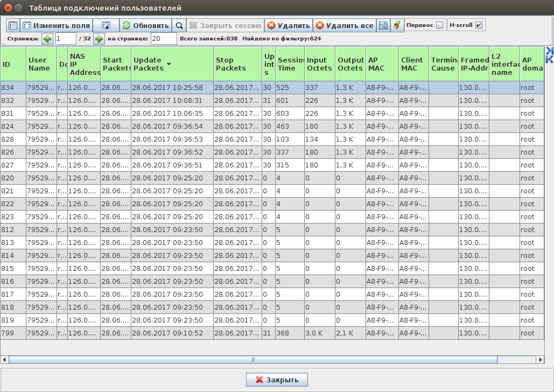Sort by the ID column header
The image size is (554, 392).
click(13, 64)
